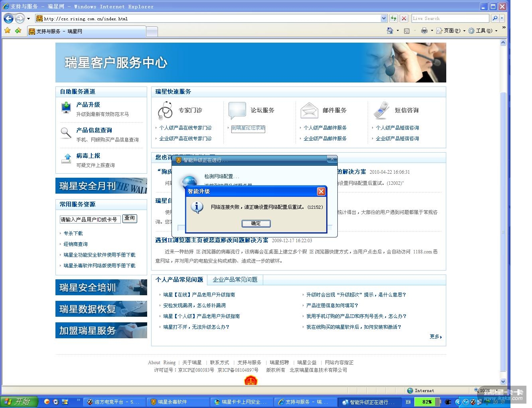
Task: Open a new blank browser tab
Action: click(x=152, y=31)
